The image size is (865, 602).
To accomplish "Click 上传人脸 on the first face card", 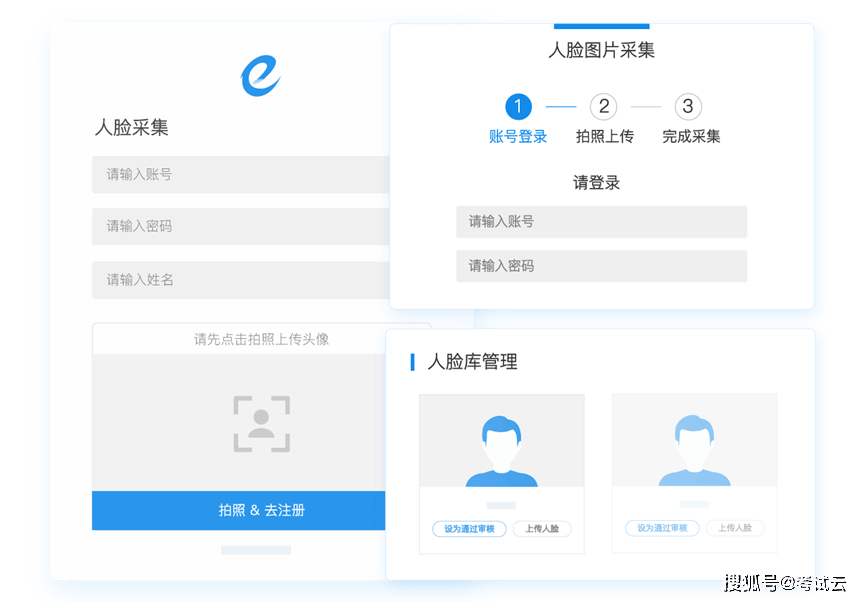I will pyautogui.click(x=542, y=529).
